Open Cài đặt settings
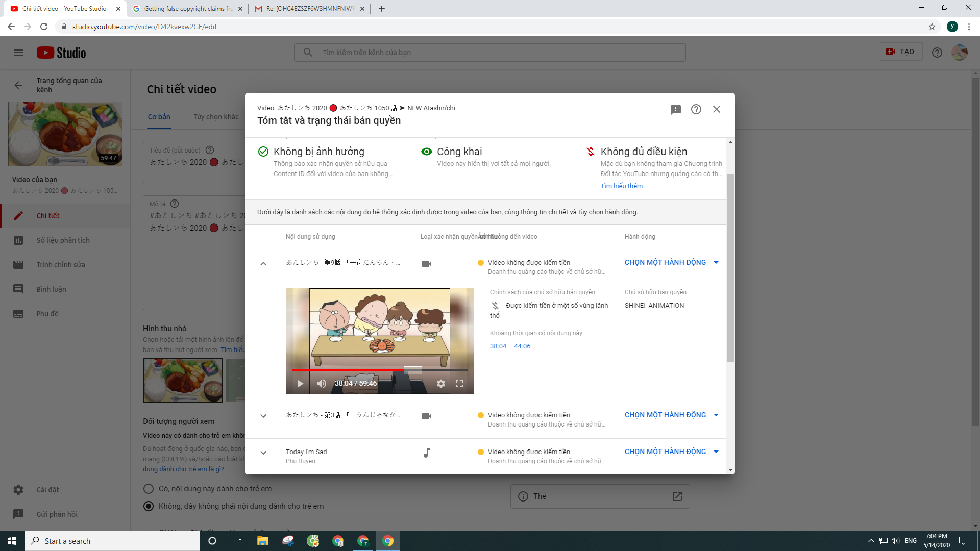 click(65, 490)
